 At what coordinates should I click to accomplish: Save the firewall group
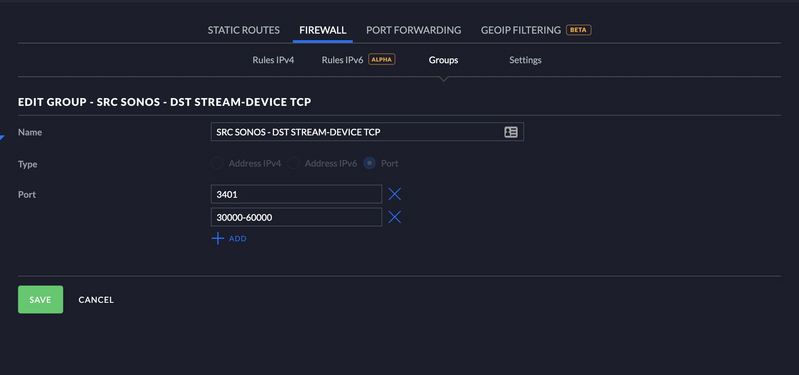pos(40,300)
